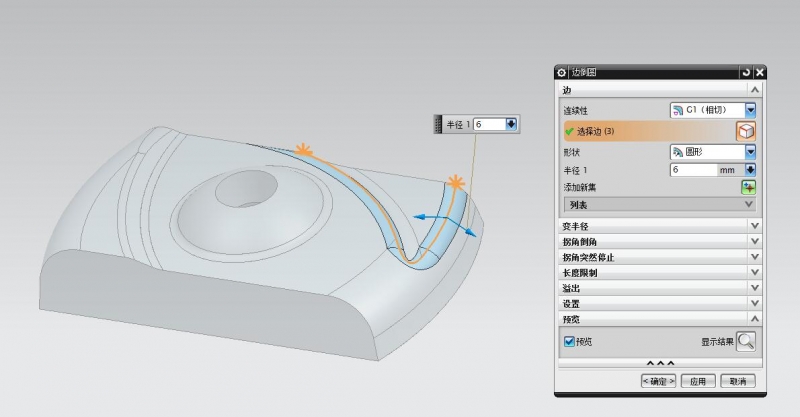Expand the 列表 list section

[x=749, y=204]
